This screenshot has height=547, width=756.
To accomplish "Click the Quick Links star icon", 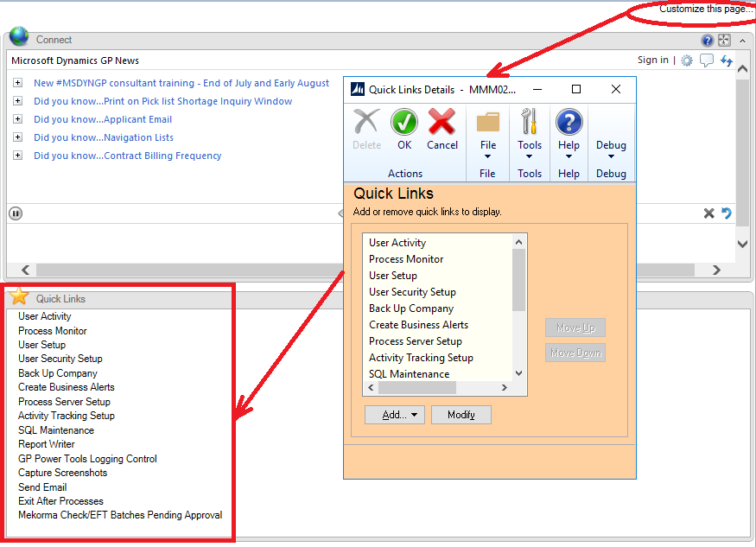I will pyautogui.click(x=17, y=297).
